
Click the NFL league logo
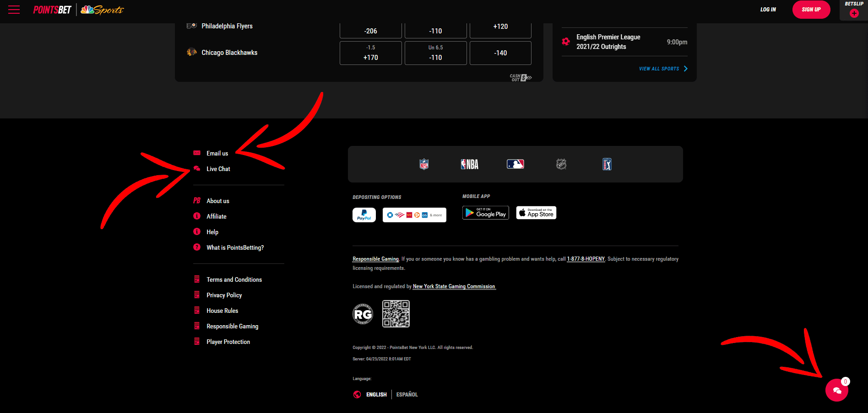click(x=424, y=164)
